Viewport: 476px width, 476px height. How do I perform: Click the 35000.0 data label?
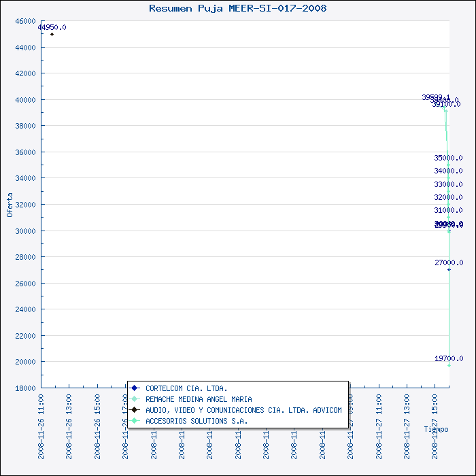coord(449,158)
